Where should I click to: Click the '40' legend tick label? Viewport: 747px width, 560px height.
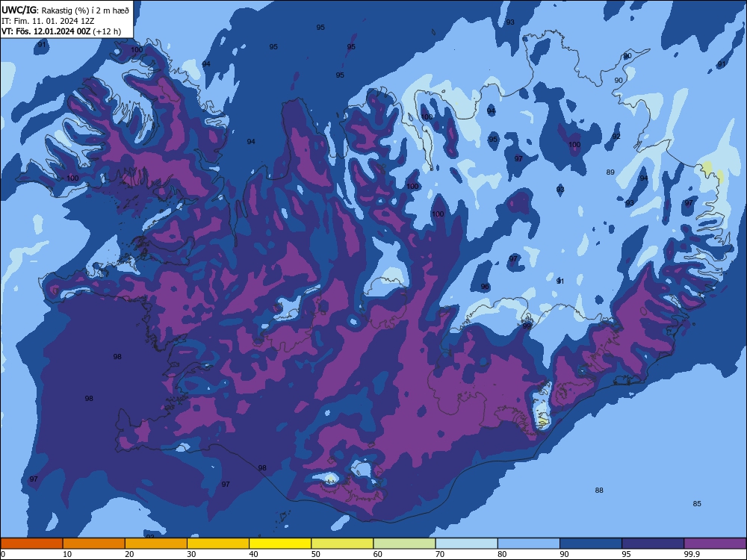coord(253,554)
